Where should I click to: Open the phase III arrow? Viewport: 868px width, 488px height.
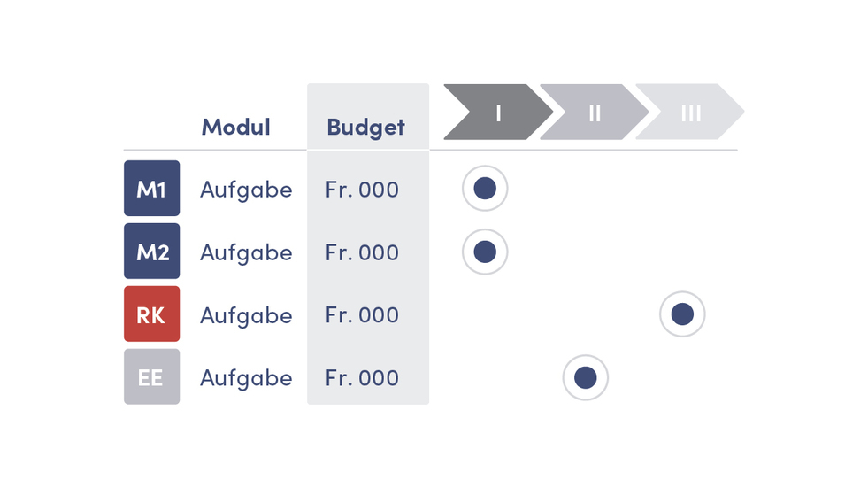point(691,112)
